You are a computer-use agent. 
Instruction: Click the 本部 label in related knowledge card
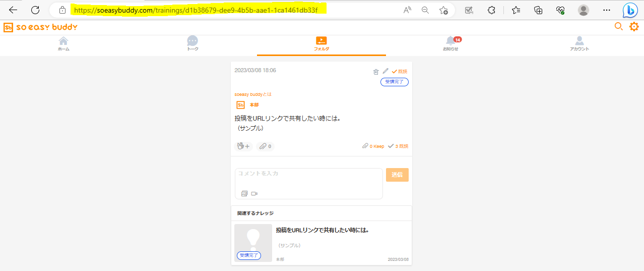point(280,259)
